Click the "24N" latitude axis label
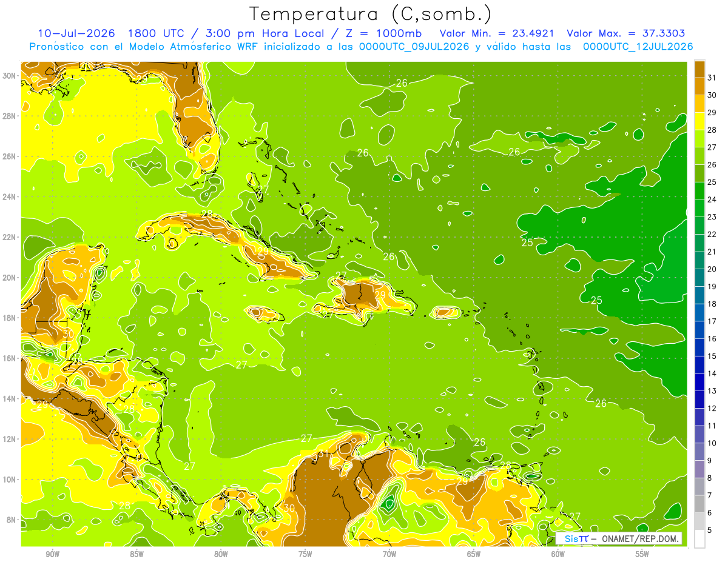728x562 pixels. click(10, 197)
